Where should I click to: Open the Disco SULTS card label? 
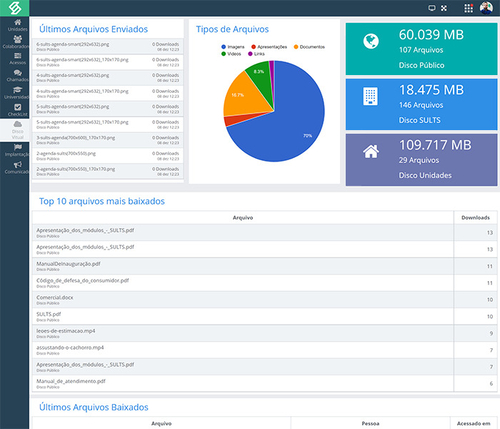point(420,120)
